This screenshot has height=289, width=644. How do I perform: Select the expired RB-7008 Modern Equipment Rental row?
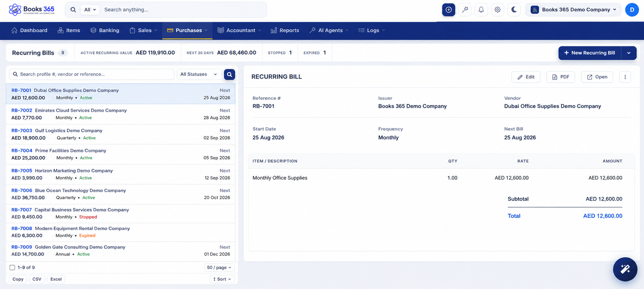pyautogui.click(x=121, y=232)
